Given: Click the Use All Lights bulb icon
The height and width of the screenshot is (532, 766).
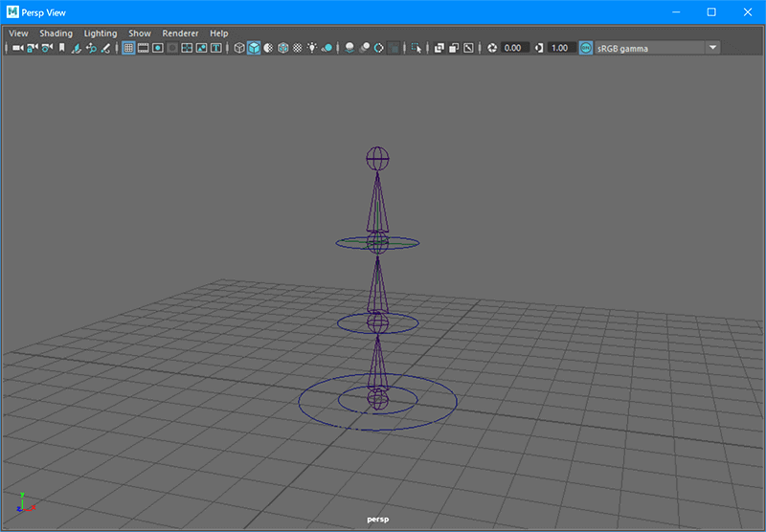Looking at the screenshot, I should pos(312,48).
